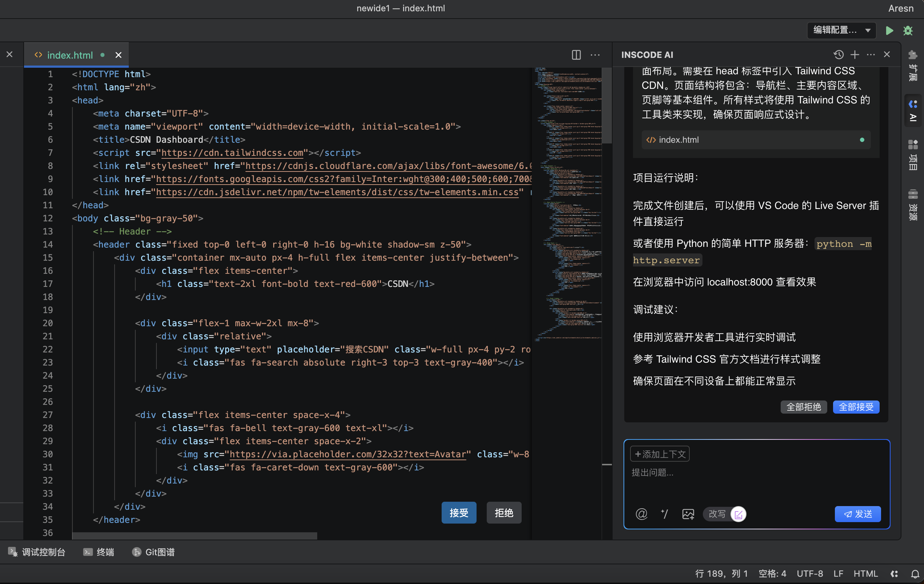Change file encoding UTF-8 in status bar

[x=810, y=574]
